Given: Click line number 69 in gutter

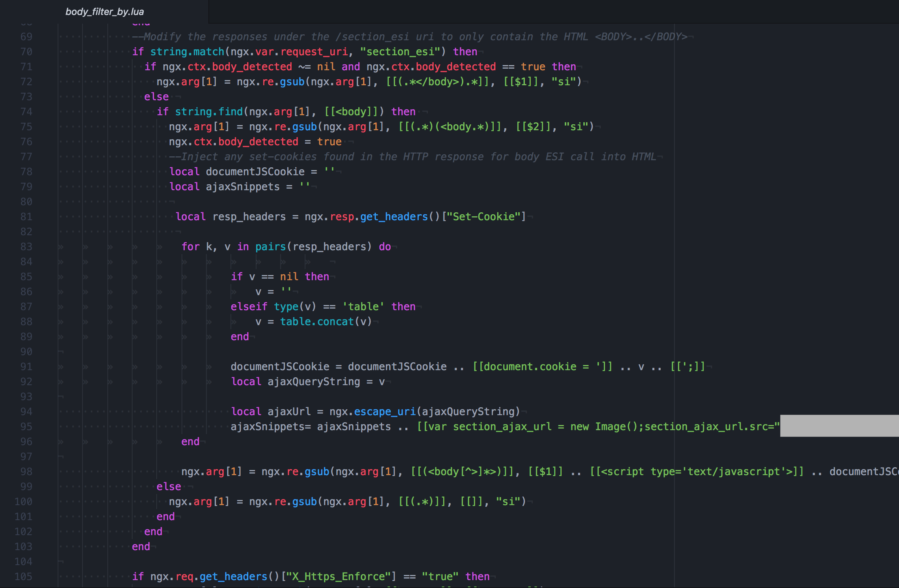Looking at the screenshot, I should [x=26, y=37].
